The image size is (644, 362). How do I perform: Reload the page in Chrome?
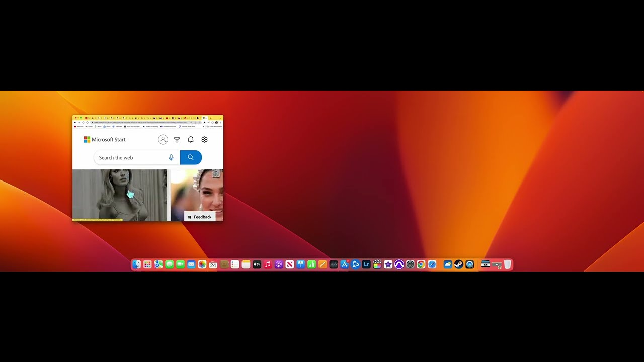coord(83,123)
